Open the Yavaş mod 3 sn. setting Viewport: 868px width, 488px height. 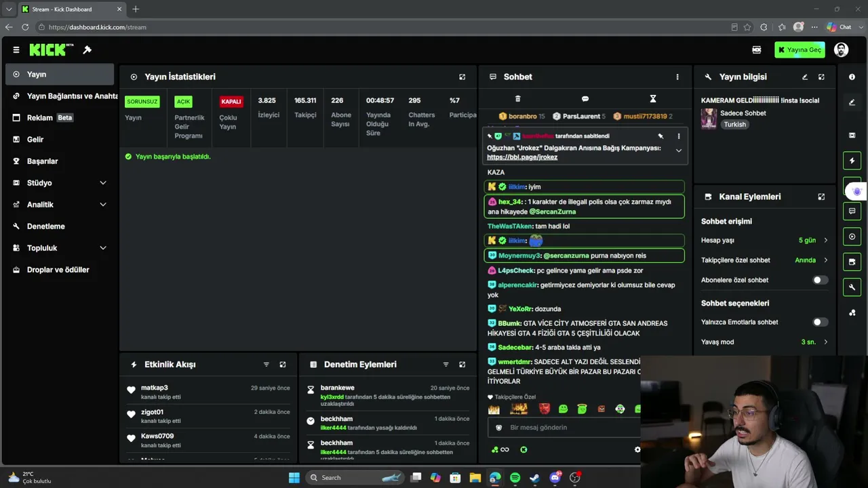point(764,342)
